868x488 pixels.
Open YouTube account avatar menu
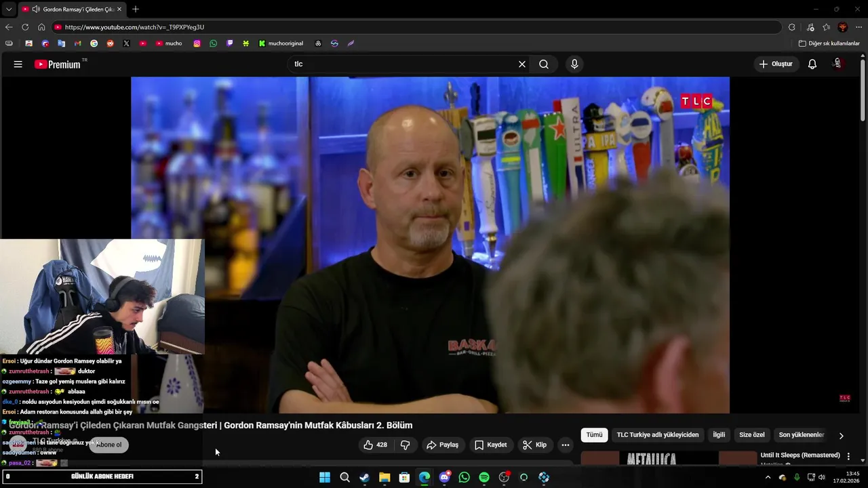(837, 64)
